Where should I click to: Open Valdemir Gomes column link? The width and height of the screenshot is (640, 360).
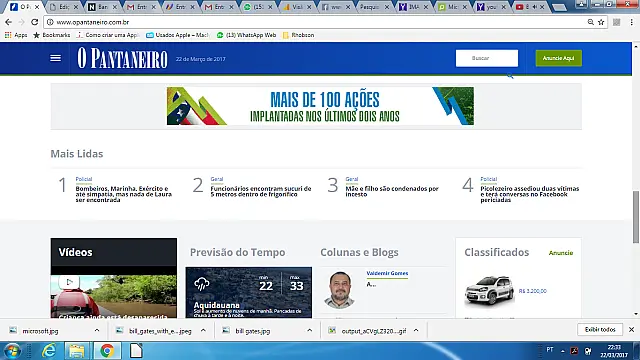coord(387,273)
